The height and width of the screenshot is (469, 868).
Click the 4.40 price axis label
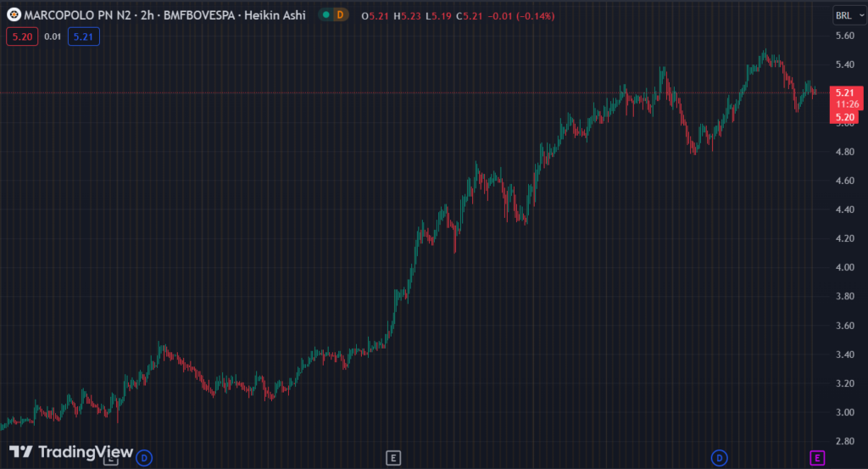click(x=845, y=209)
